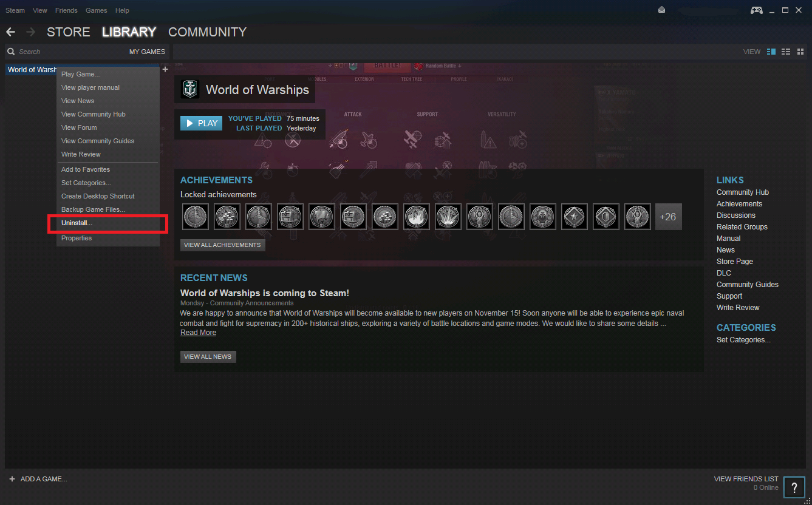Click the World of Warships anchor logo
Viewport: 812px width, 505px height.
(x=190, y=89)
